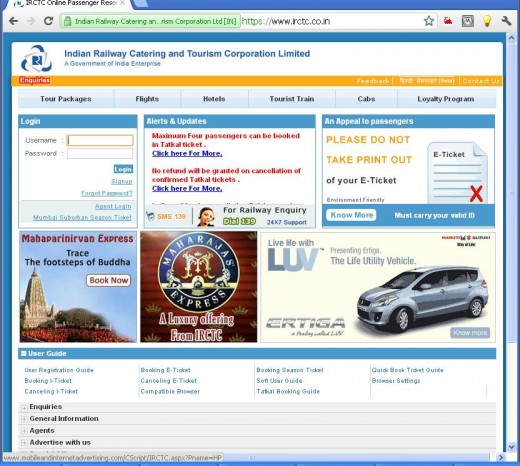Viewport: 520px width, 466px height.
Task: Open Canceling I-Ticket guide
Action: tap(51, 391)
